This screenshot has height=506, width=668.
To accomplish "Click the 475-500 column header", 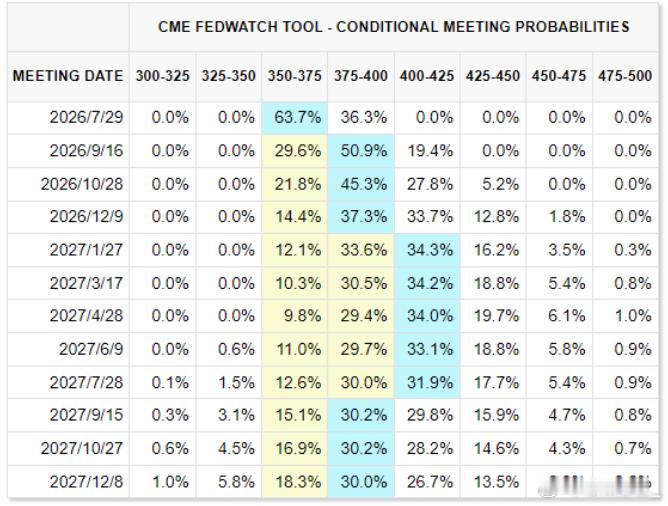I will [625, 76].
